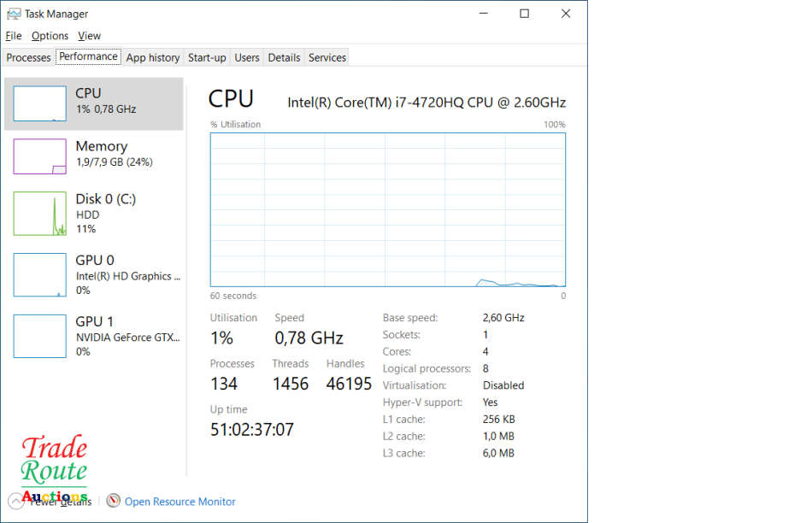The width and height of the screenshot is (812, 523).
Task: View the App history tab
Action: click(152, 57)
